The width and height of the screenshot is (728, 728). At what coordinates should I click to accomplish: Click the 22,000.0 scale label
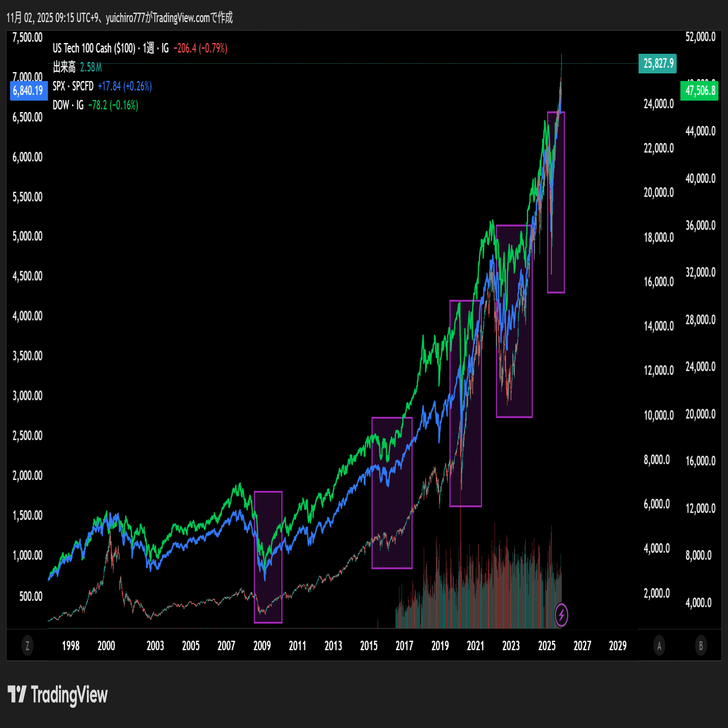(658, 148)
